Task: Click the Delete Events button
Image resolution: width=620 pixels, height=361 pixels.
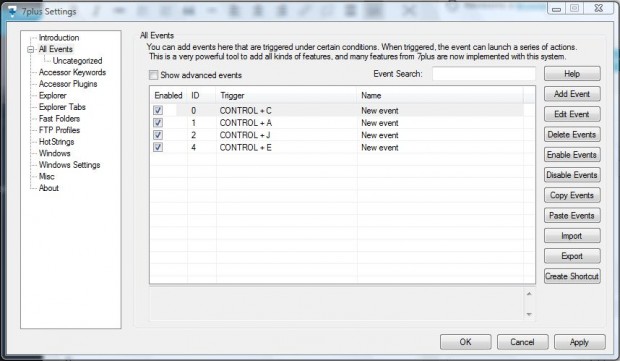Action: pos(572,134)
